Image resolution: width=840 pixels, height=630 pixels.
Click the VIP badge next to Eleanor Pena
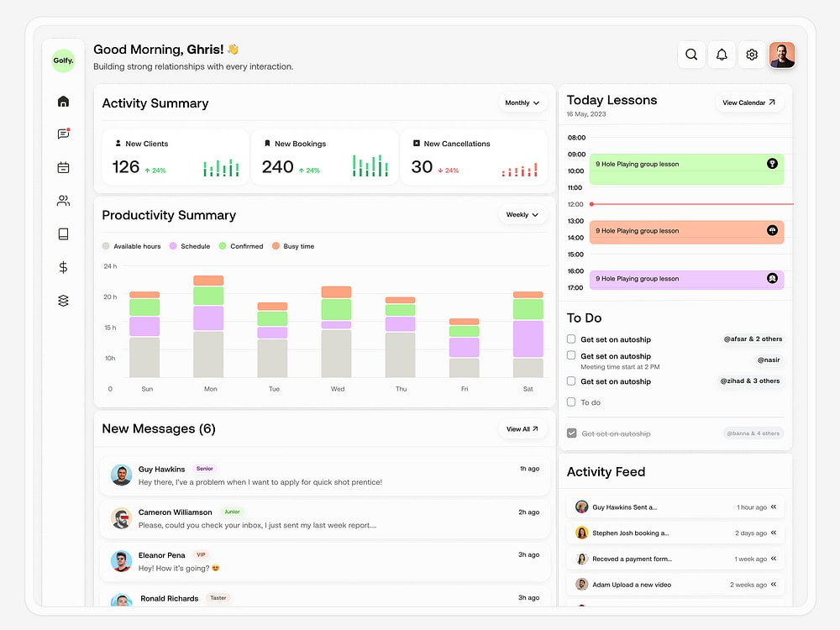click(x=201, y=554)
